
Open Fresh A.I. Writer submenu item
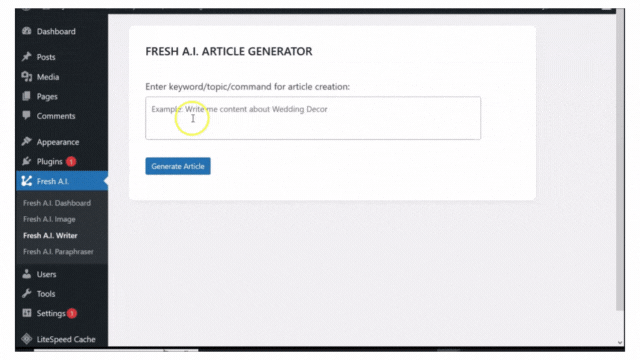(50, 236)
